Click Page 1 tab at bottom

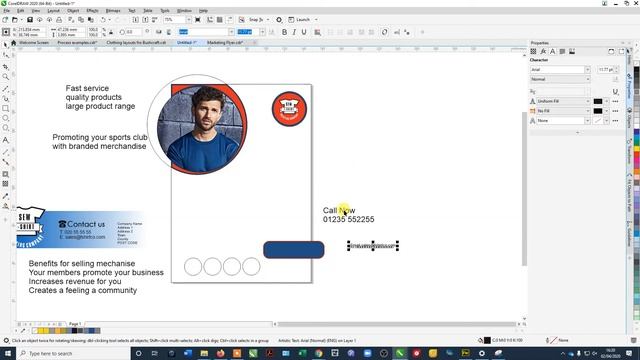coord(75,324)
